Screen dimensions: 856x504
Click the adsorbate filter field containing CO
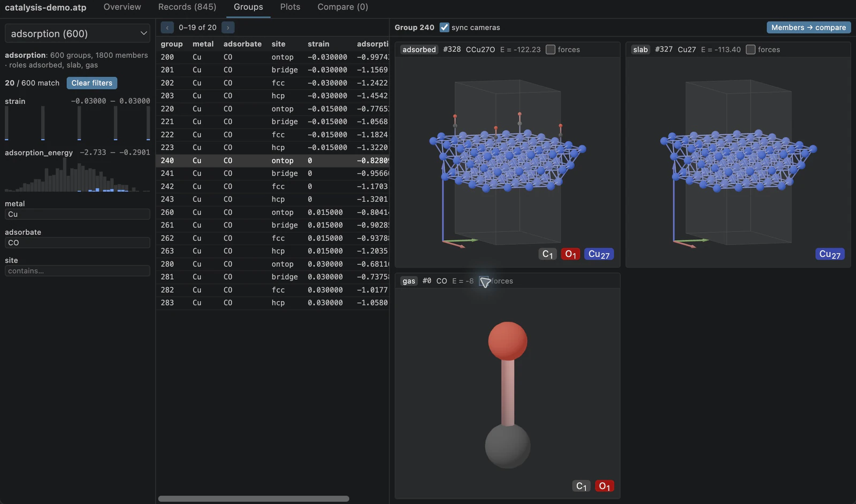78,242
